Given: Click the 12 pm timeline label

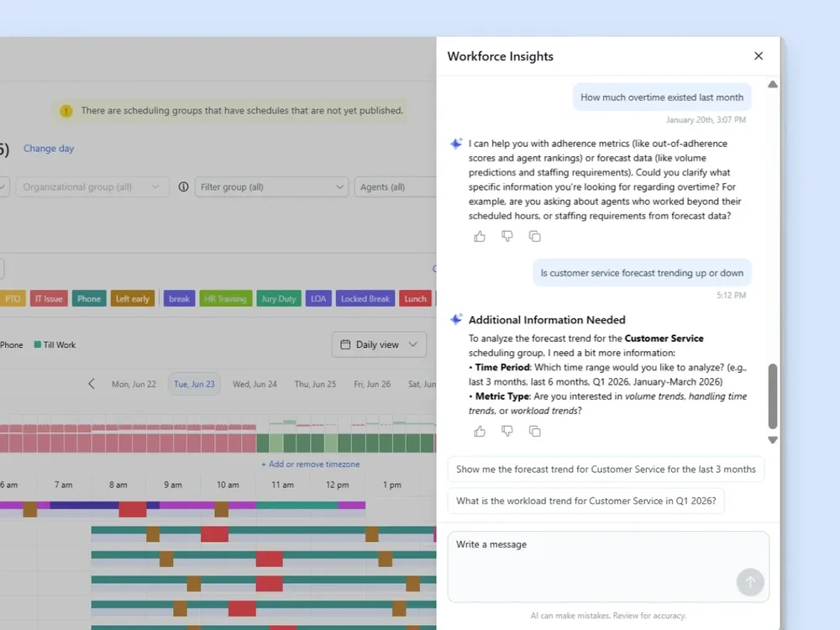Looking at the screenshot, I should point(337,485).
